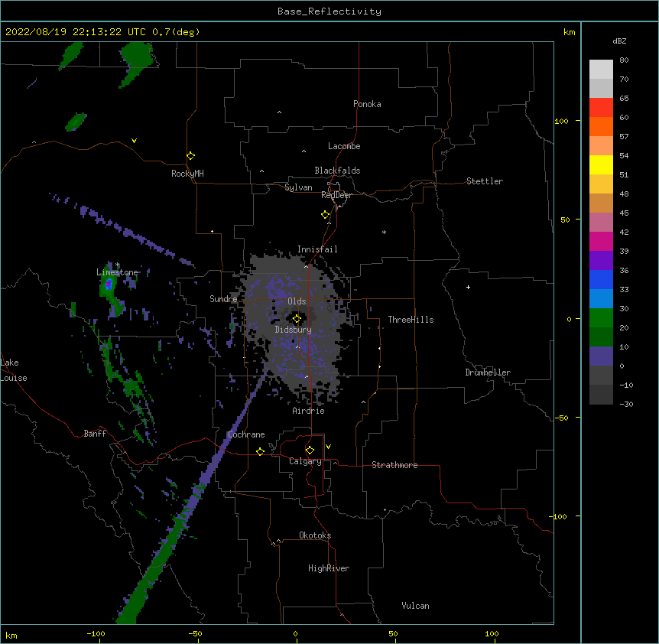Pick the red 60-65 dBZ legend swatch
659x644 pixels.
601,108
